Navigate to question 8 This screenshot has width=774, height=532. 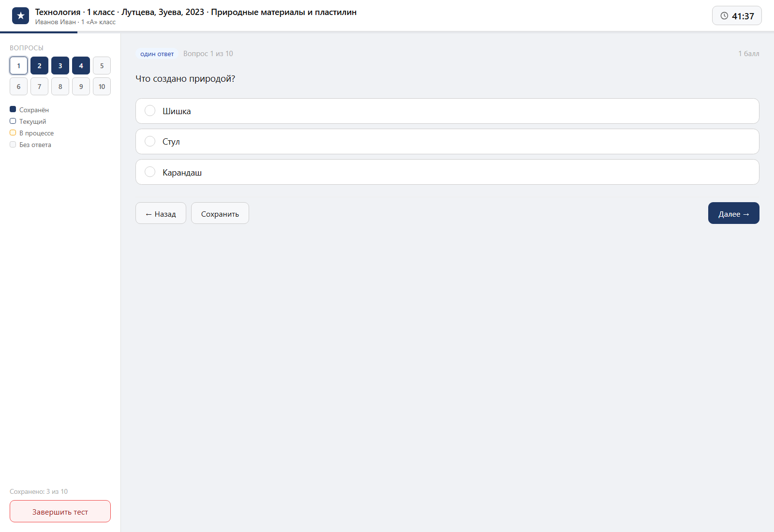pyautogui.click(x=60, y=87)
